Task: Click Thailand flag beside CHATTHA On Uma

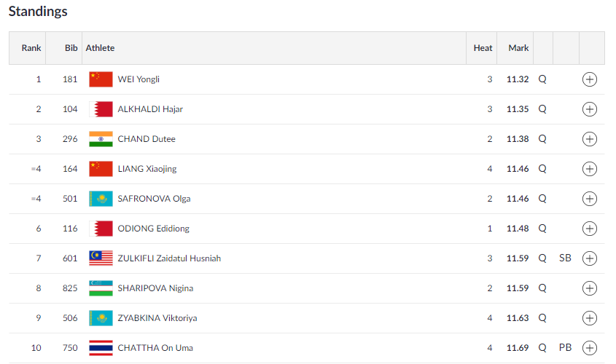Action: (101, 348)
